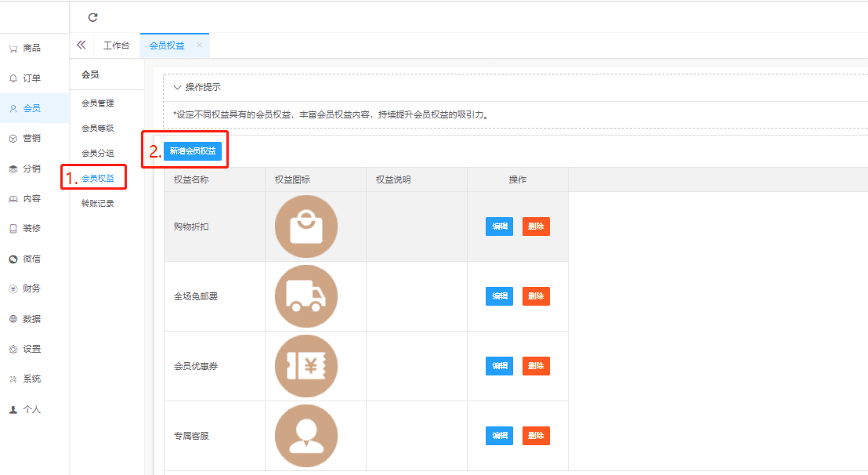Open 会员管理 submenu item

click(98, 103)
